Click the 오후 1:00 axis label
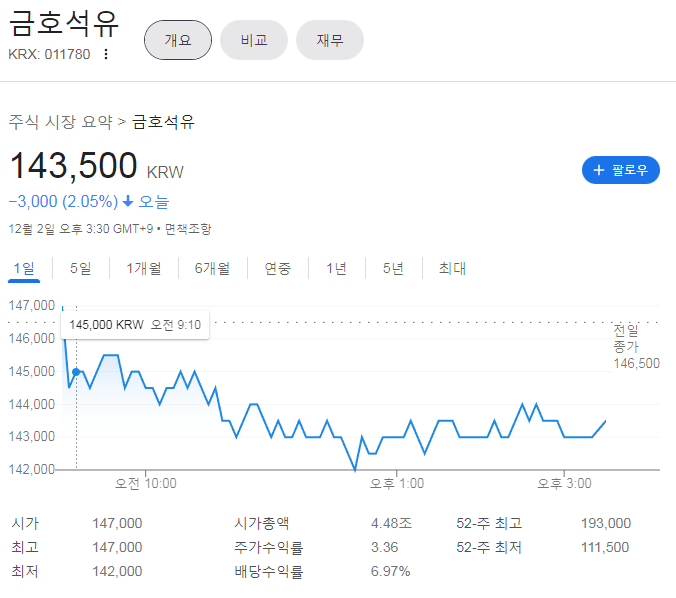 pyautogui.click(x=397, y=483)
